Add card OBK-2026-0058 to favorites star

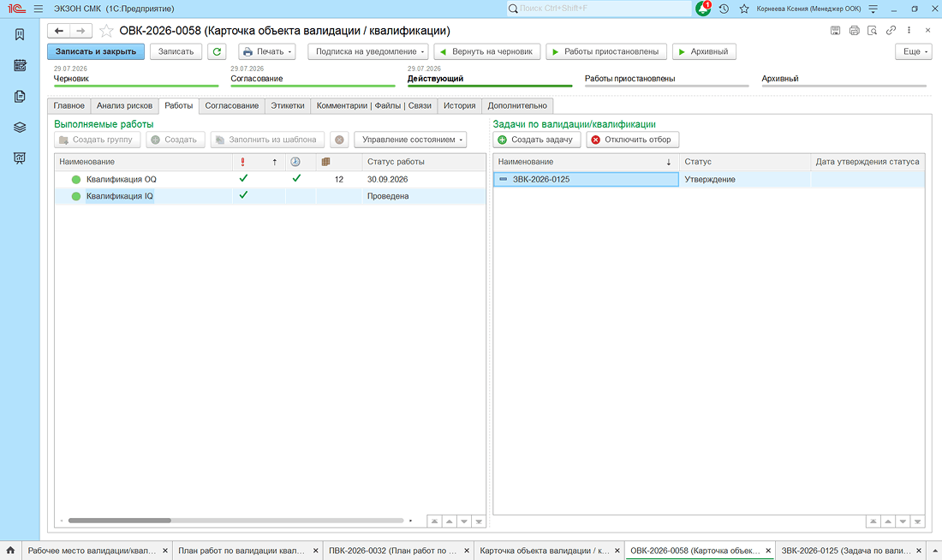tap(106, 31)
